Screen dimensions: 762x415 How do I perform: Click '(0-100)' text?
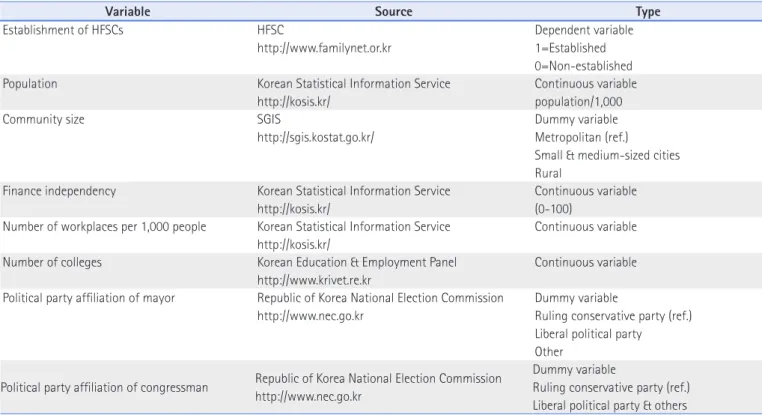click(553, 209)
